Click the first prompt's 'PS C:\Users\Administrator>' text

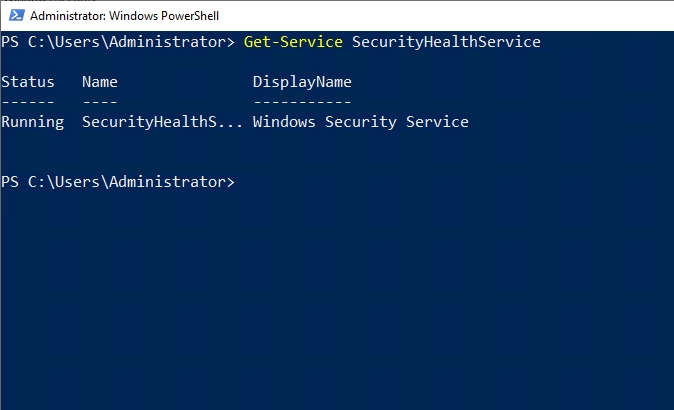118,42
